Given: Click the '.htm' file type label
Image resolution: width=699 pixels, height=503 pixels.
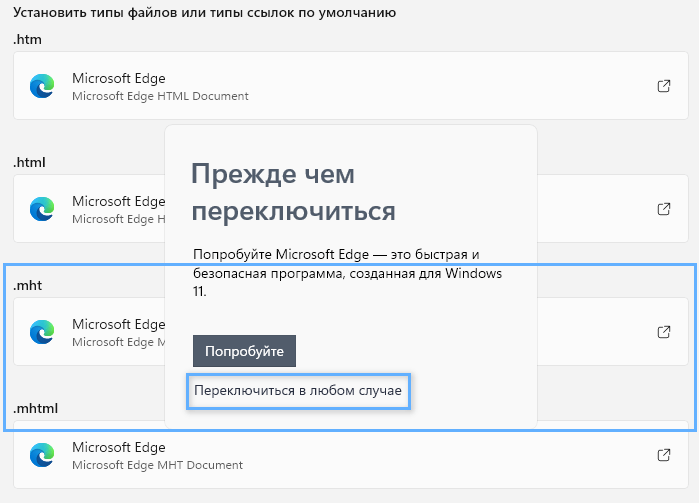Looking at the screenshot, I should click(x=27, y=39).
